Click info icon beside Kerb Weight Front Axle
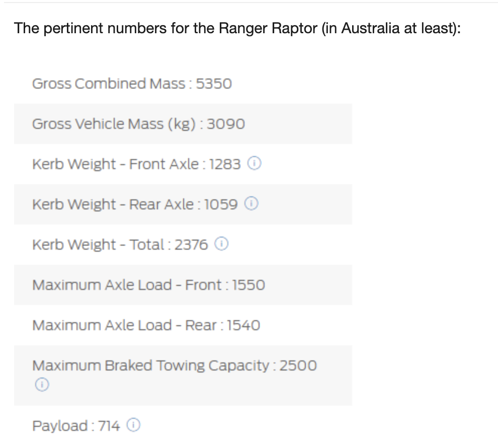 tap(255, 164)
